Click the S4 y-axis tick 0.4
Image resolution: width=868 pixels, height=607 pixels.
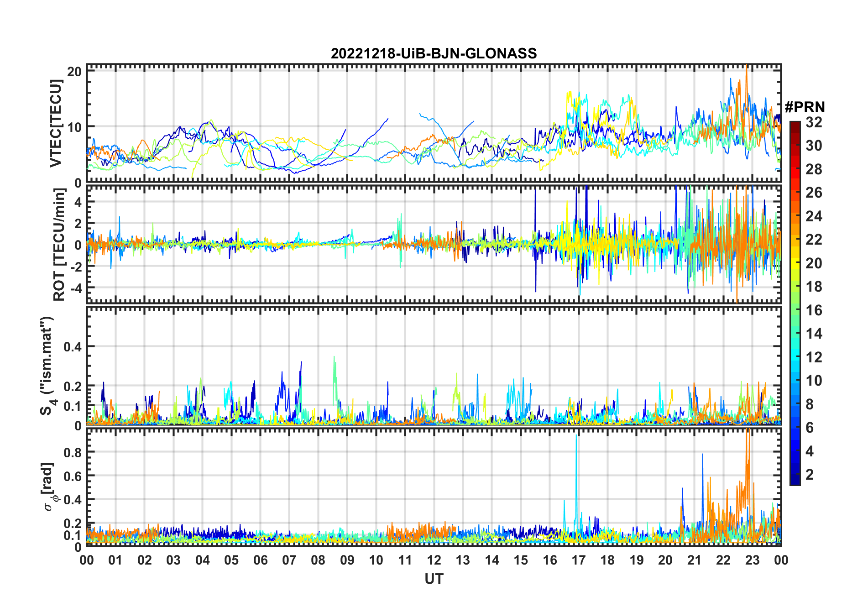[72, 347]
